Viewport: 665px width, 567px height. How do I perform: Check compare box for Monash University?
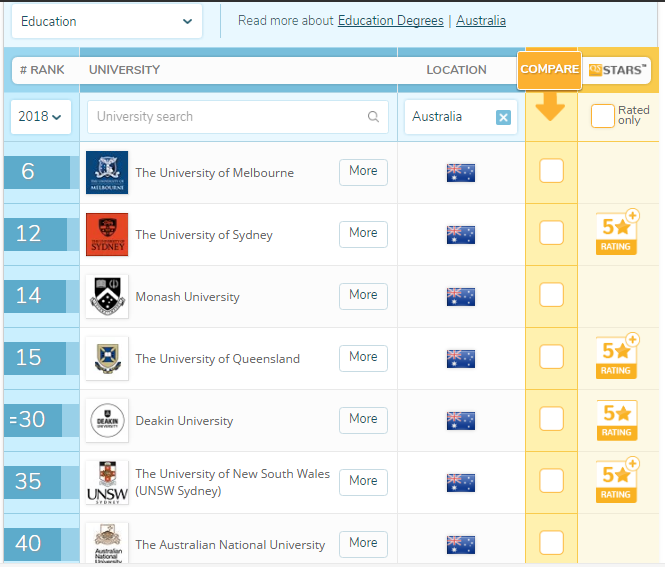(551, 294)
